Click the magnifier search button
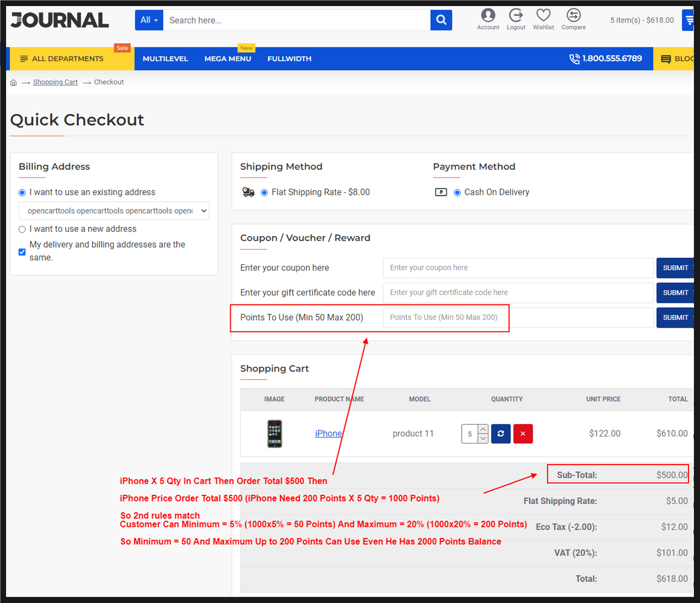Screen dimensions: 700x603 [441, 20]
